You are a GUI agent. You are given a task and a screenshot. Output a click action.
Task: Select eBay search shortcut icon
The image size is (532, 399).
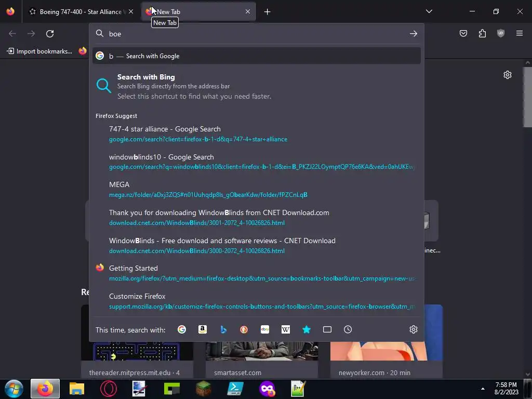coord(265,329)
